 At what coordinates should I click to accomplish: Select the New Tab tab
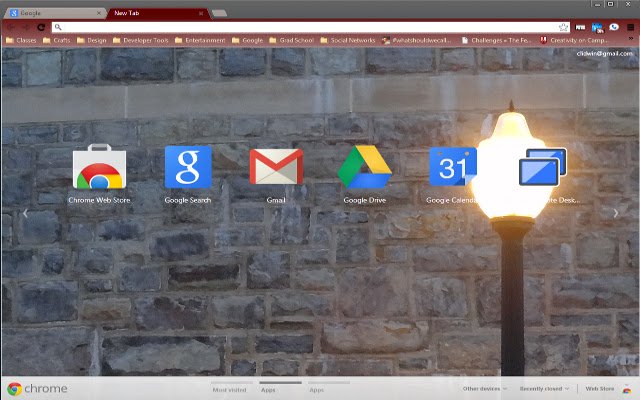157,13
